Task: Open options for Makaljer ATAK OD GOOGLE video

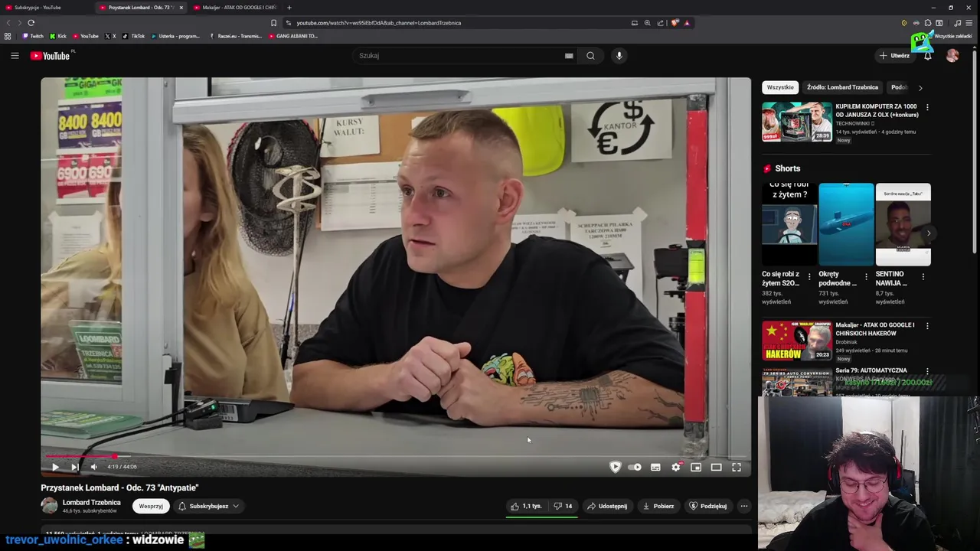Action: [x=927, y=326]
